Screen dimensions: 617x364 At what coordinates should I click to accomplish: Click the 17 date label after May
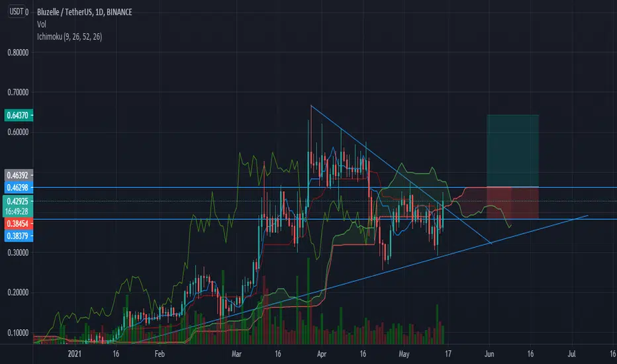[448, 354]
